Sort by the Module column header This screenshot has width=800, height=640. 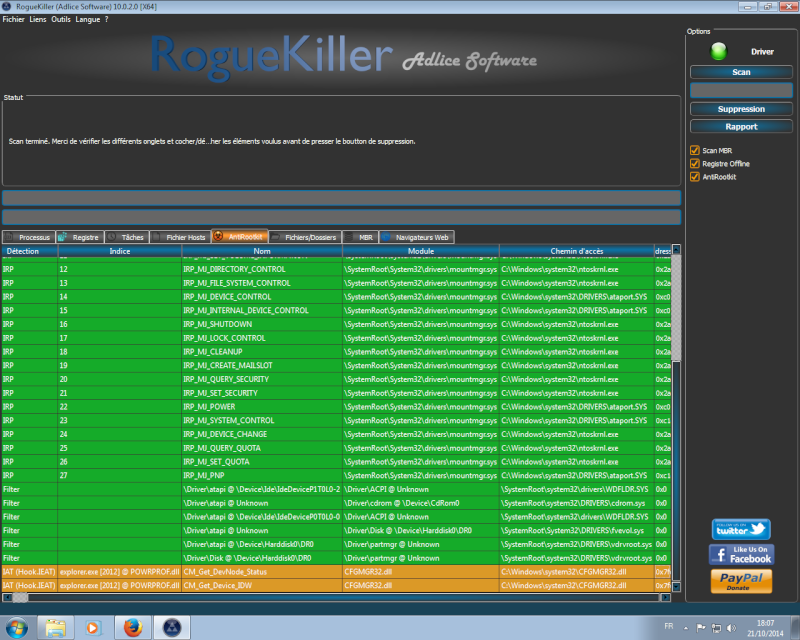pos(421,251)
